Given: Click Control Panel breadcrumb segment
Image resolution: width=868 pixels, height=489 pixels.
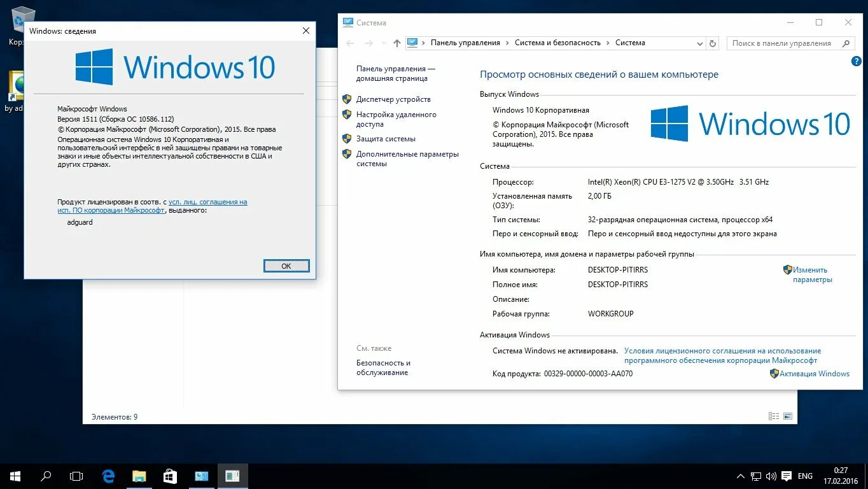Looking at the screenshot, I should coord(465,43).
